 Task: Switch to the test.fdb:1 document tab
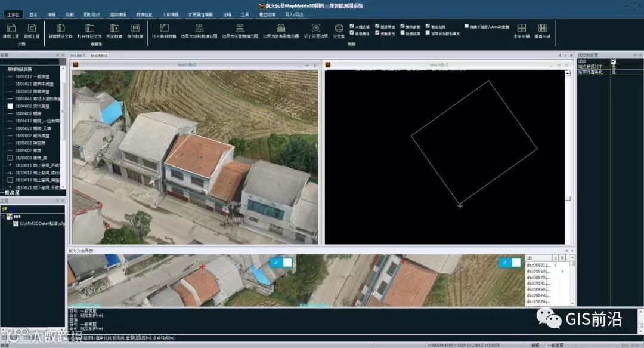pos(77,55)
